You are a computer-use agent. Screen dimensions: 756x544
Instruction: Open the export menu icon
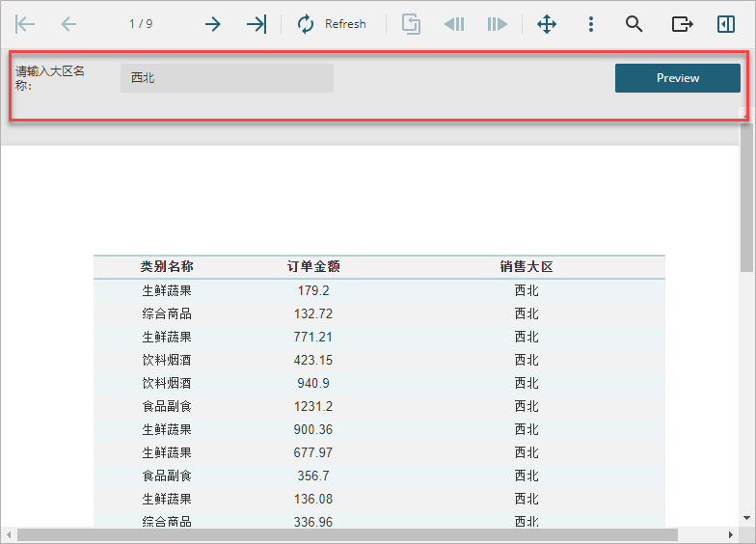tap(683, 24)
